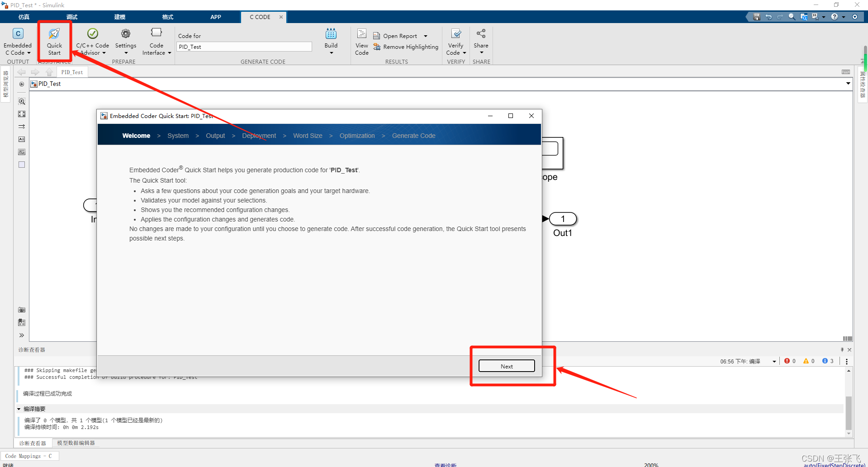Save the model using the quick-access icon
The width and height of the screenshot is (868, 467).
[x=757, y=17]
